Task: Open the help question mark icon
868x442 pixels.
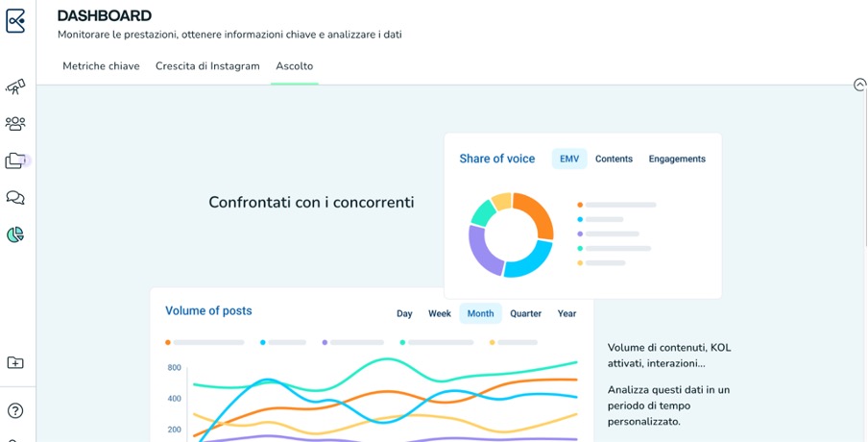Action: (x=15, y=410)
